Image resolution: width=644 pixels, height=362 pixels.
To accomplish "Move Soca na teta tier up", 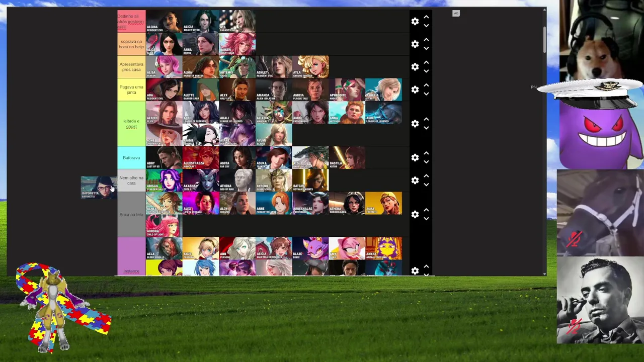I will pos(426,210).
